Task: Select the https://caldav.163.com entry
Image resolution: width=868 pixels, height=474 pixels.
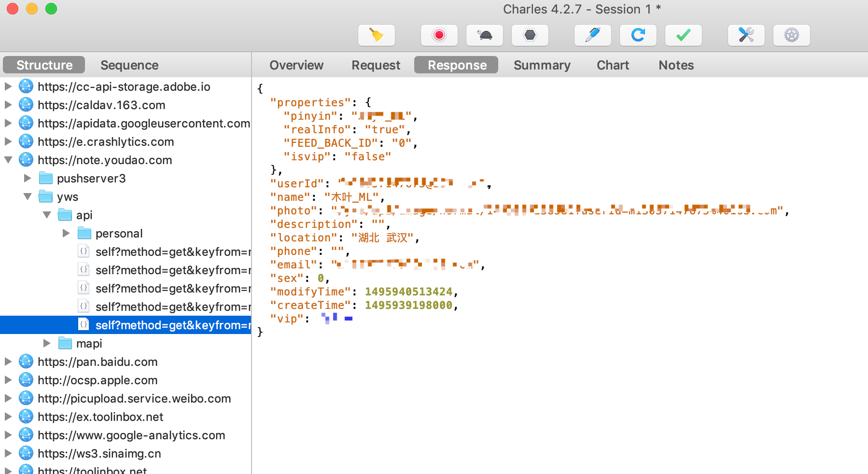Action: pos(101,105)
